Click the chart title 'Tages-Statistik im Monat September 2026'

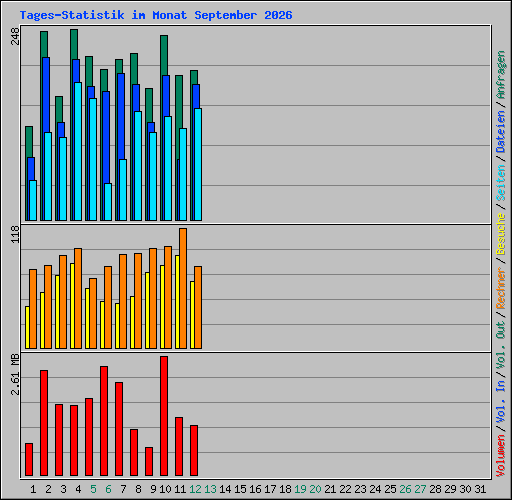coord(156,15)
